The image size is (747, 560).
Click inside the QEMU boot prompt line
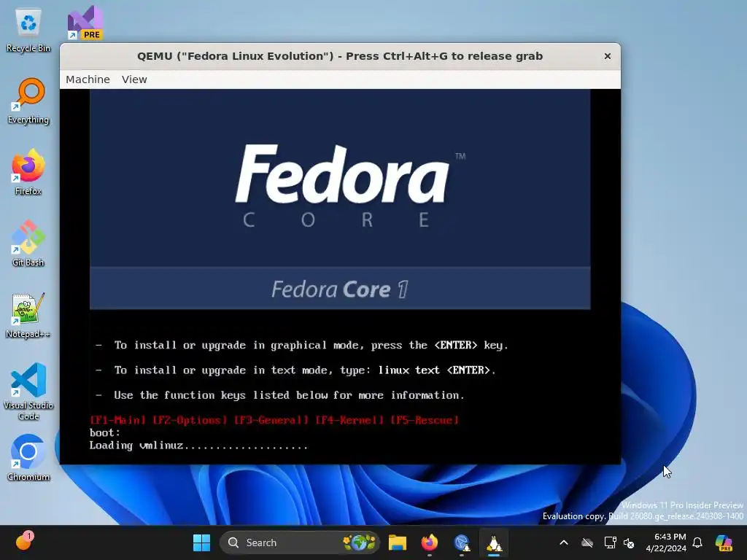click(105, 433)
